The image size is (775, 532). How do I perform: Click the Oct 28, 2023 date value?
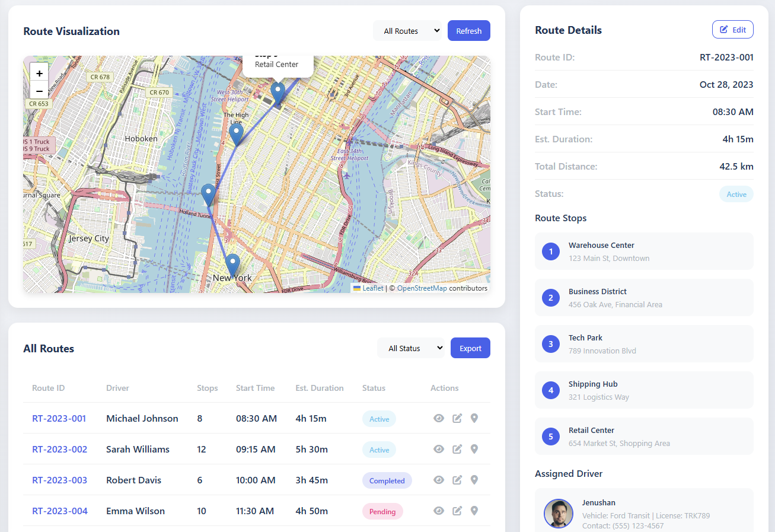coord(726,84)
